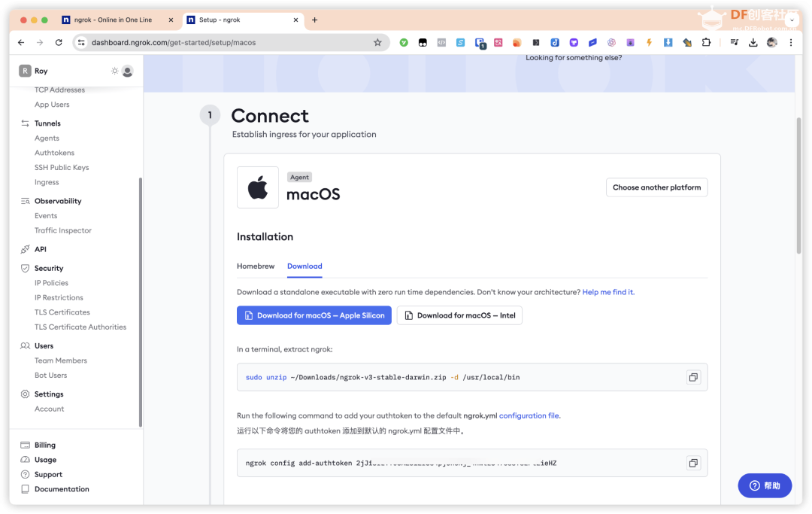The height and width of the screenshot is (514, 812).
Task: Close the 'ngrok - Online in One Line' tab
Action: pos(171,20)
